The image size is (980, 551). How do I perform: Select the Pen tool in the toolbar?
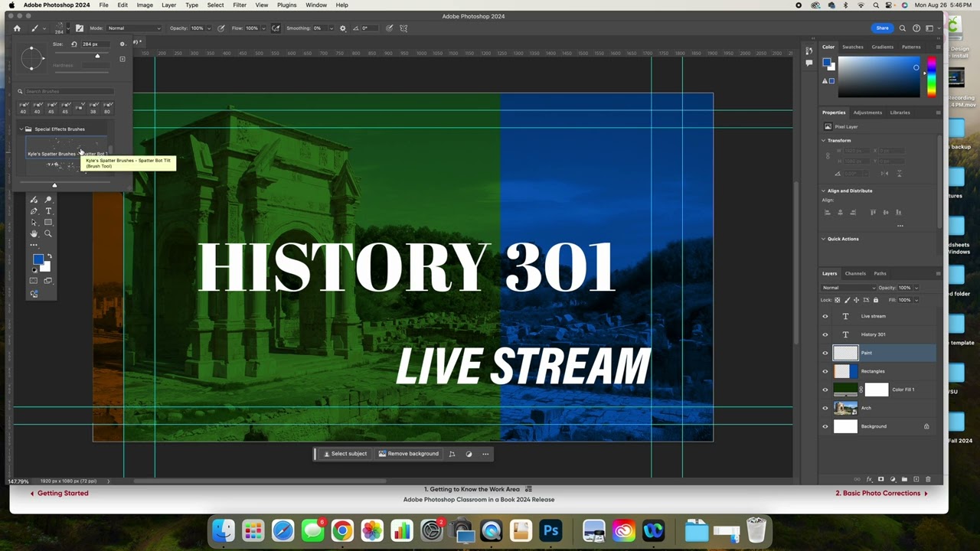(x=34, y=211)
